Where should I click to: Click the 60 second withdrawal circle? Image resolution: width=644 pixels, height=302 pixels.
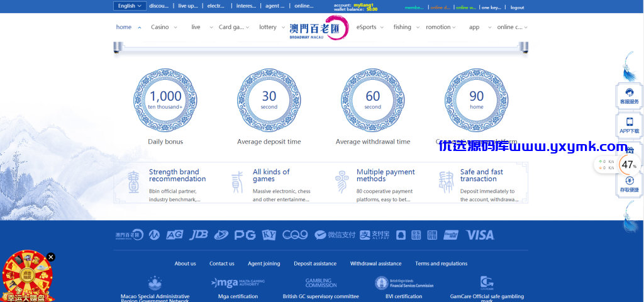(372, 100)
